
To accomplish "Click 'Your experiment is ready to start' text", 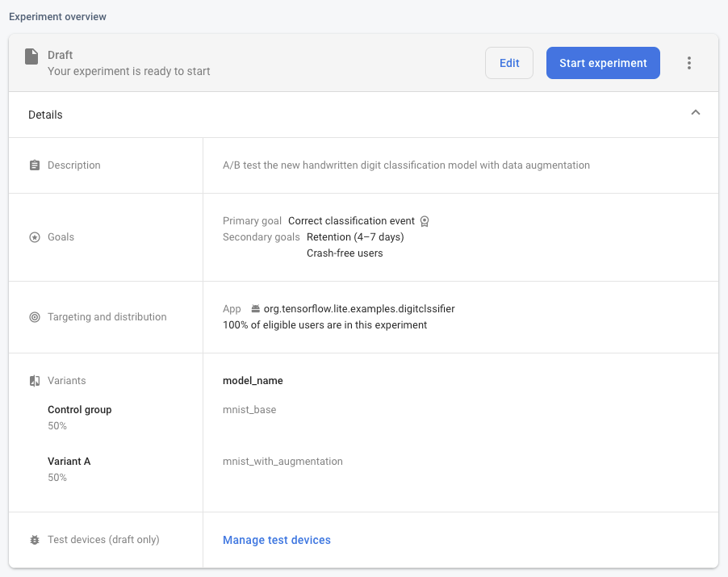I will [129, 71].
